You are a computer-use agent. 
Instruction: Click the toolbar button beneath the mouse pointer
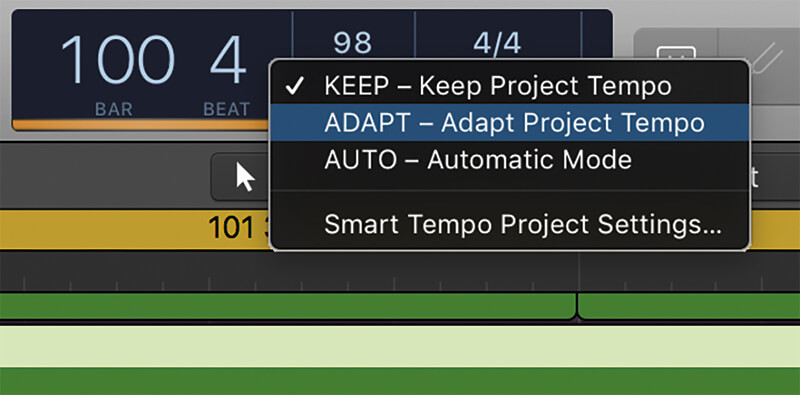pos(240,177)
